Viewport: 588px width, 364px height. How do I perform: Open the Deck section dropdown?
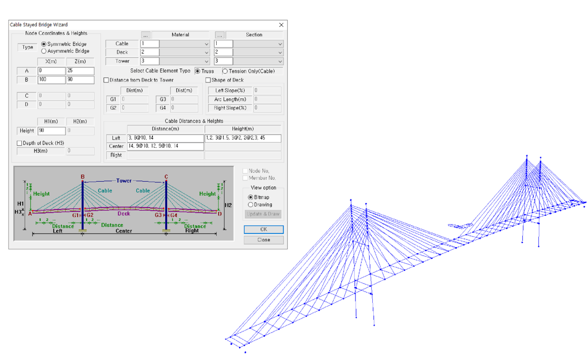[280, 53]
